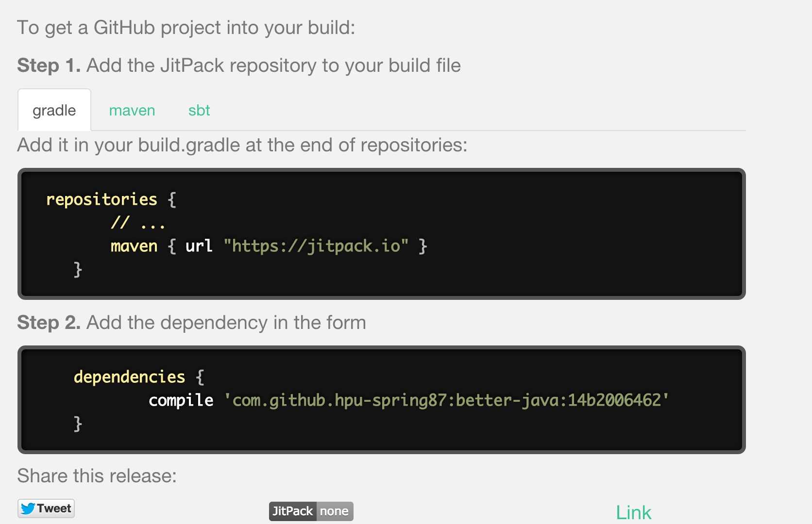Viewport: 812px width, 524px height.
Task: Open the Link hyperlink
Action: click(633, 513)
